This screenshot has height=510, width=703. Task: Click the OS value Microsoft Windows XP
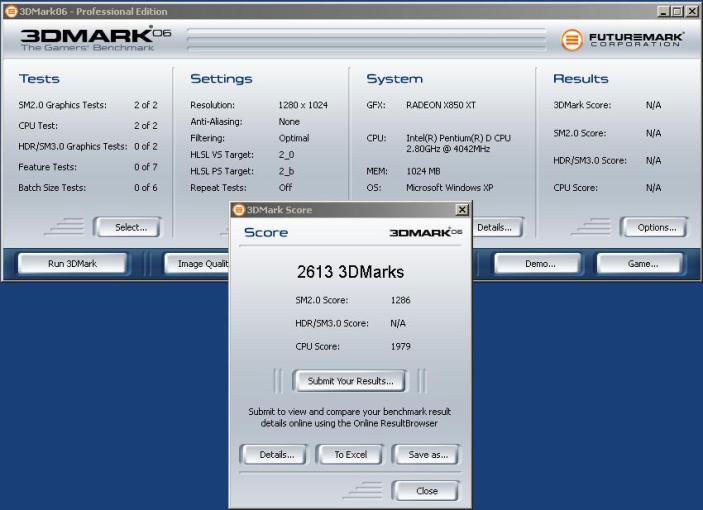pos(449,187)
